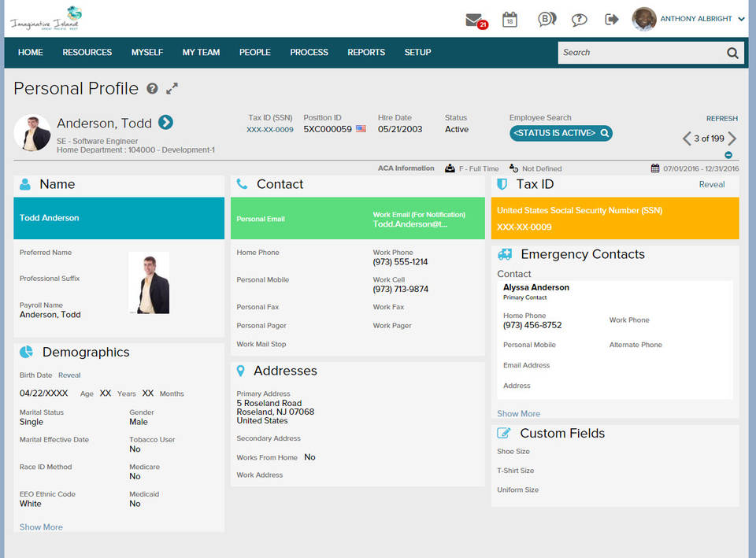Go to the next employee with the right chevron
756x558 pixels.
click(x=731, y=138)
